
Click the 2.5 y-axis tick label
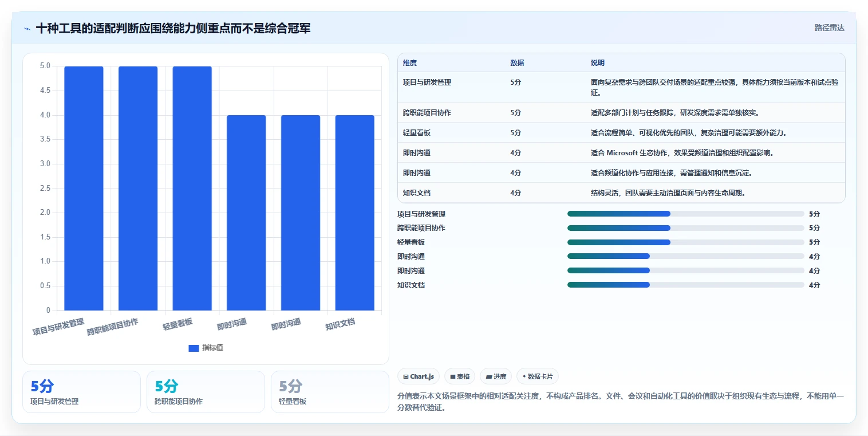tap(45, 188)
